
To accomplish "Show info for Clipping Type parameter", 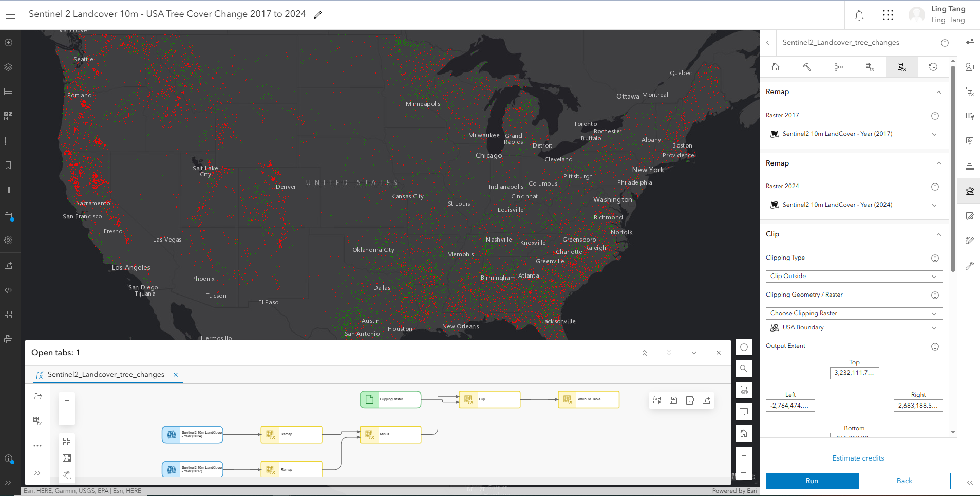I will pos(935,259).
